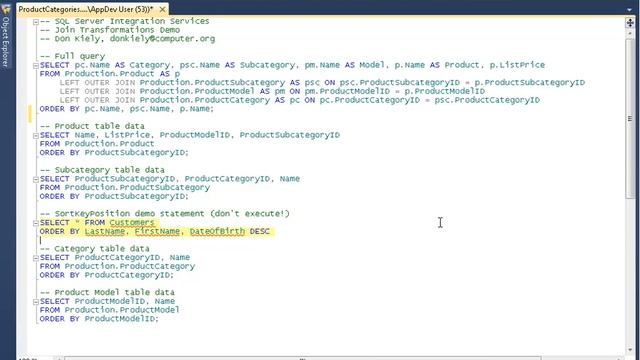This screenshot has height=360, width=640.
Task: Click the comment '-- Category table data'
Action: [95, 249]
